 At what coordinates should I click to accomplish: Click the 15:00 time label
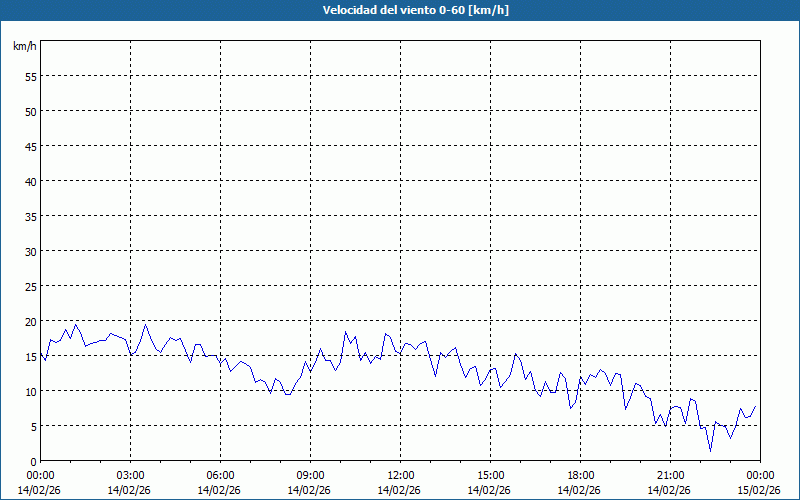tap(490, 475)
